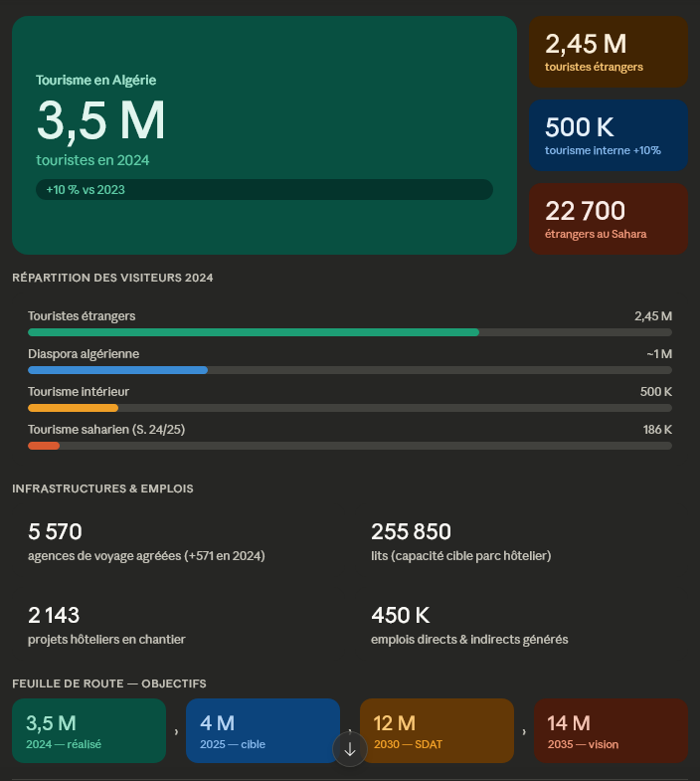The height and width of the screenshot is (781, 700).
Task: Click the red Tourisme saharien progress bar
Action: [44, 446]
